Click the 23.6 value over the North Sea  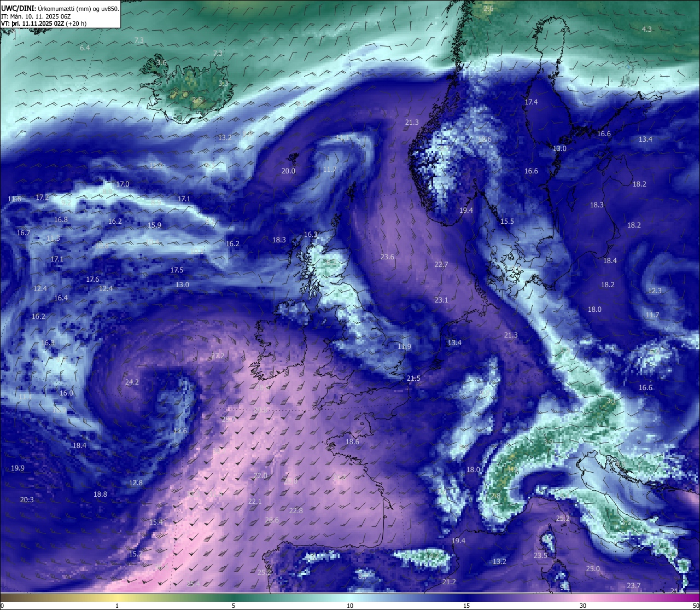pyautogui.click(x=387, y=257)
